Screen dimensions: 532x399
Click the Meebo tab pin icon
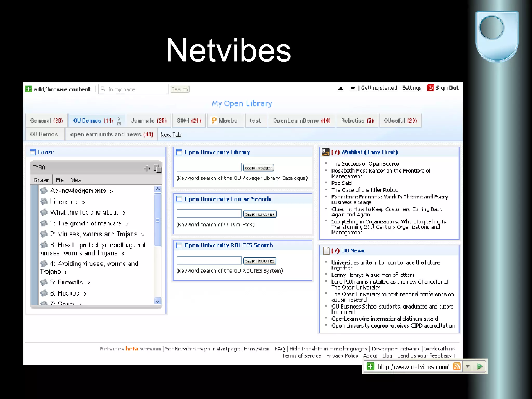tap(214, 120)
